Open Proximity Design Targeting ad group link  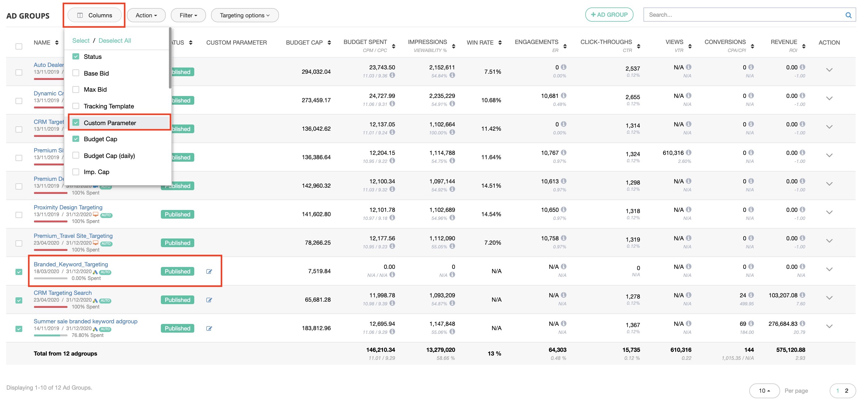(68, 208)
